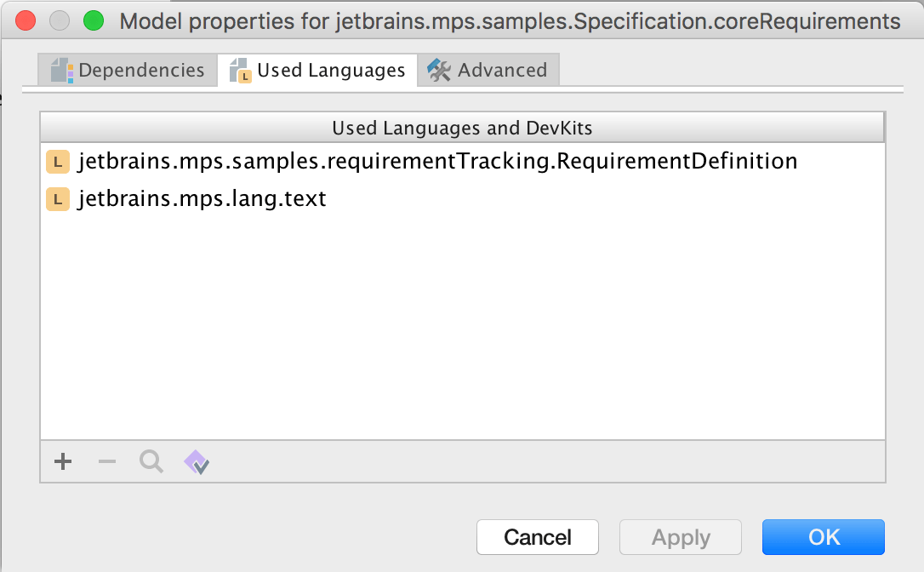Switch to the Dependencies tab

[x=141, y=71]
